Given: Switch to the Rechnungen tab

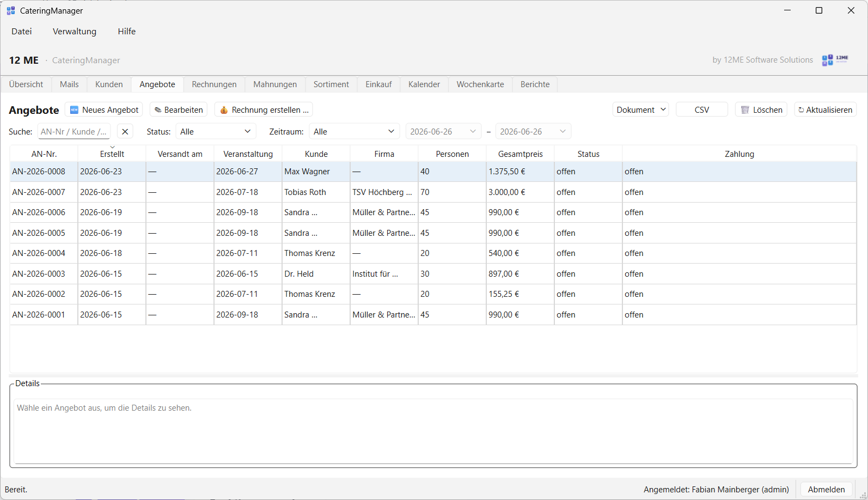Looking at the screenshot, I should (x=214, y=84).
